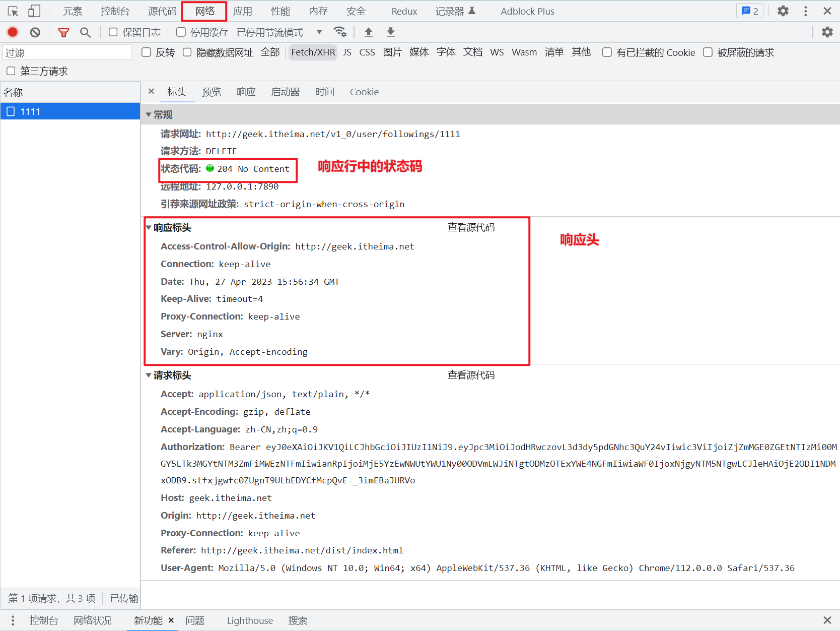Viewport: 840px width, 631px height.
Task: Open the 记录器 panel tab
Action: (x=455, y=11)
